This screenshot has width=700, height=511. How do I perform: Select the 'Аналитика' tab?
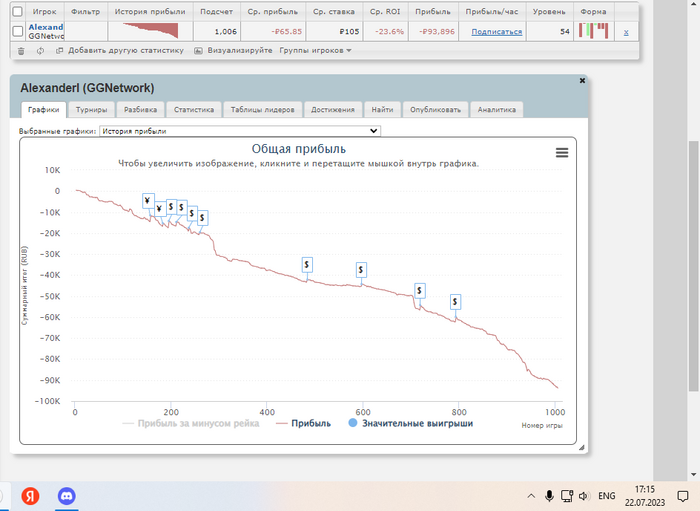496,110
